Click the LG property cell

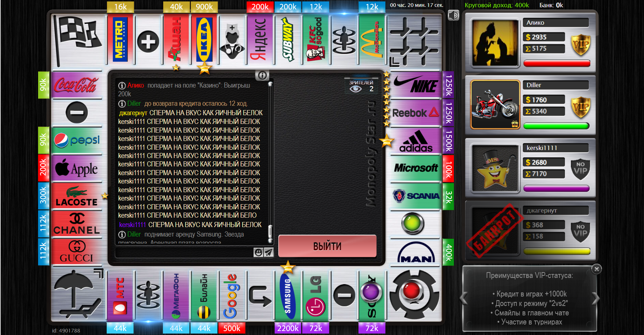[x=316, y=295]
